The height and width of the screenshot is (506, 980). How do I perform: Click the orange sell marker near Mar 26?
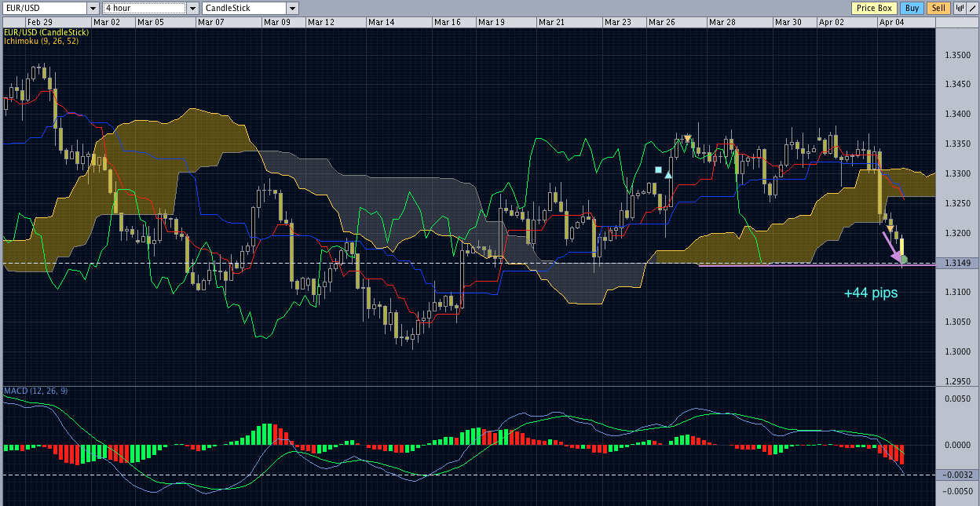(x=688, y=139)
